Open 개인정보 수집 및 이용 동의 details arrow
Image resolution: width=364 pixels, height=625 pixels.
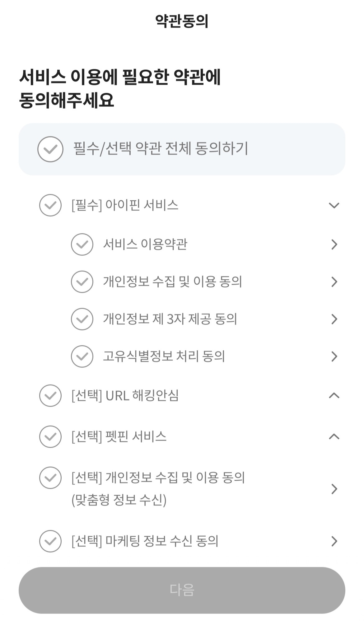click(334, 282)
